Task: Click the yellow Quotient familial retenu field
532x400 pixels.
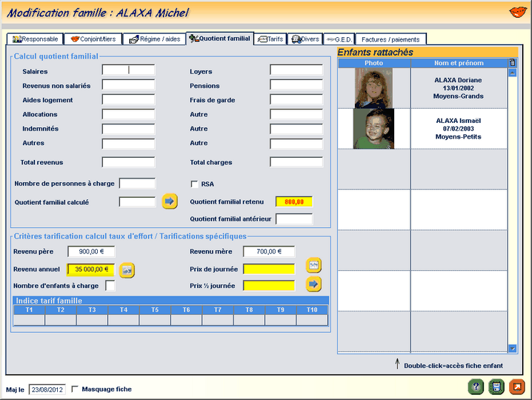Action: pos(294,201)
